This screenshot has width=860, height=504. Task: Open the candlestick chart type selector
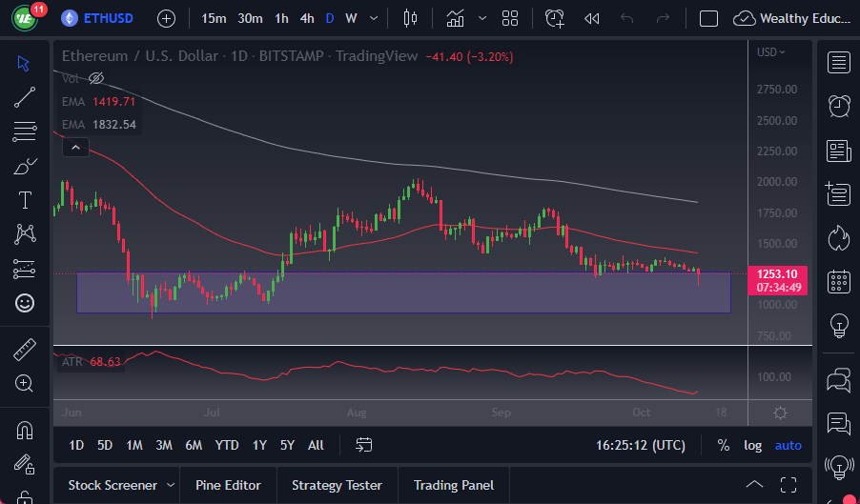(411, 18)
